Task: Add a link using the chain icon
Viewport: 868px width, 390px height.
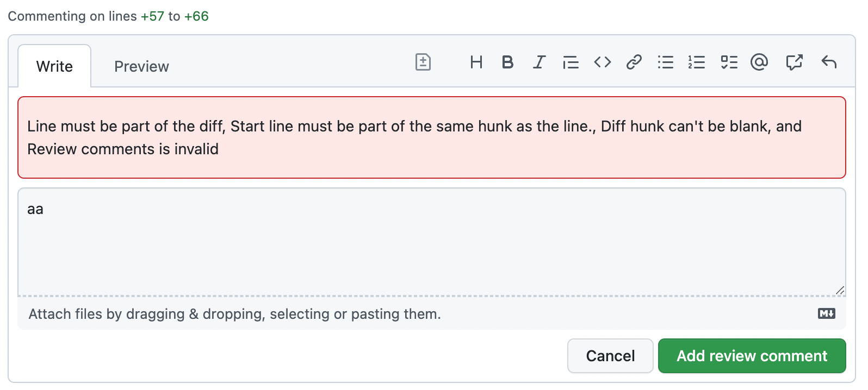Action: pos(634,62)
